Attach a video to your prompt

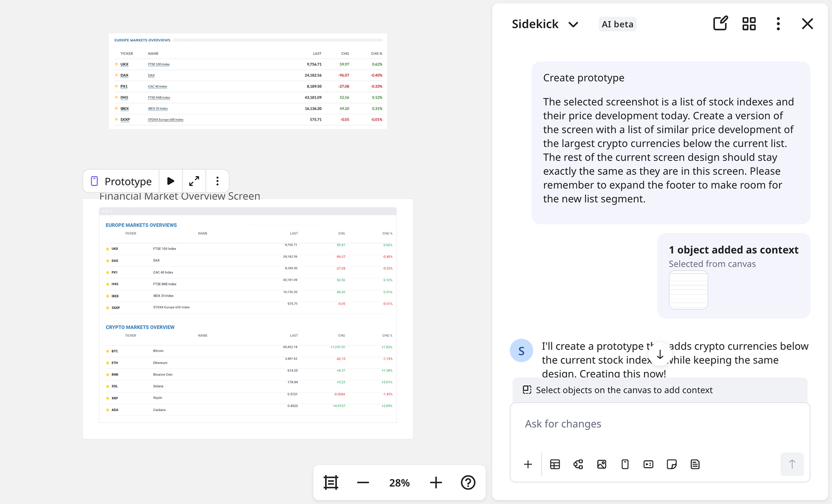coord(648,464)
